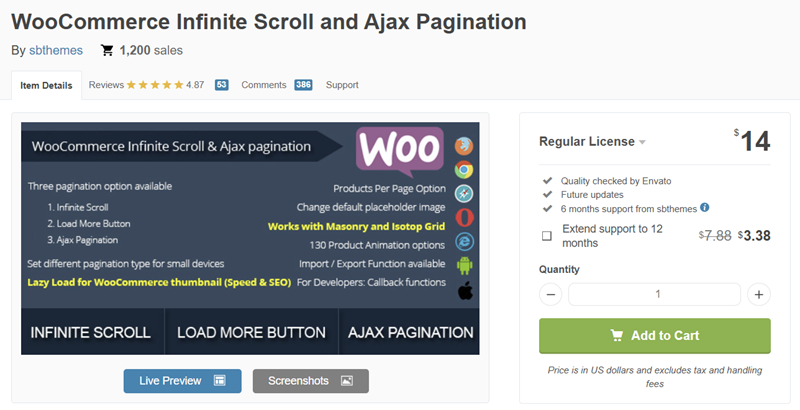Click 'For Developers: Callback functions' text

[x=371, y=282]
